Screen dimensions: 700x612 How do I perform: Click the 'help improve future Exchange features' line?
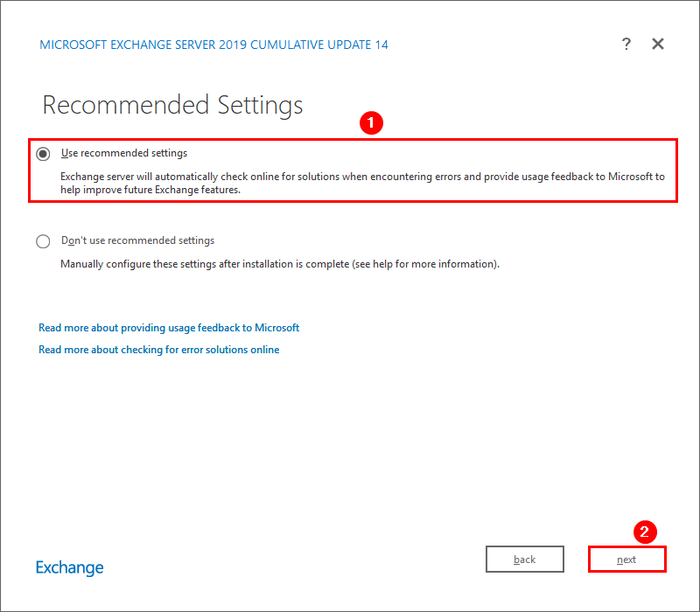[150, 189]
